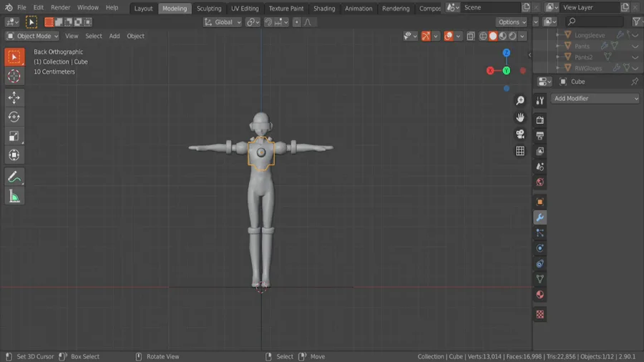
Task: Activate the 3D Cursor tool
Action: 14,77
